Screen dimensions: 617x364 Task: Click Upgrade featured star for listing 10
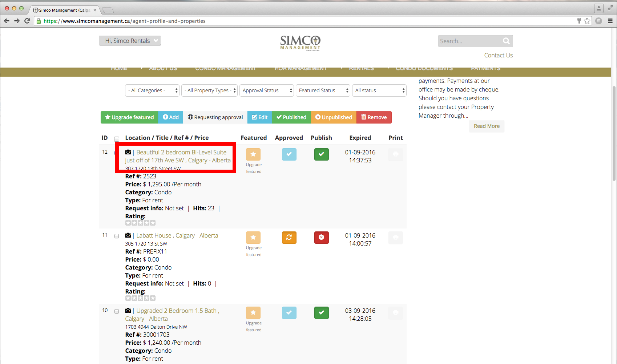(x=253, y=313)
